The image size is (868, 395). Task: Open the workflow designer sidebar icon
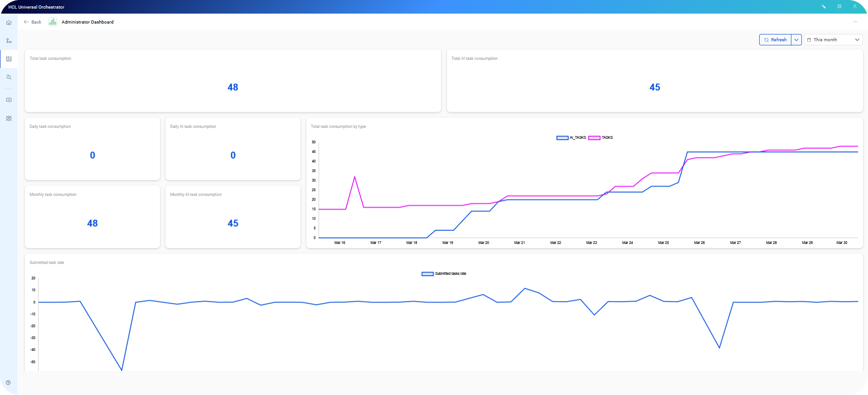pos(9,41)
